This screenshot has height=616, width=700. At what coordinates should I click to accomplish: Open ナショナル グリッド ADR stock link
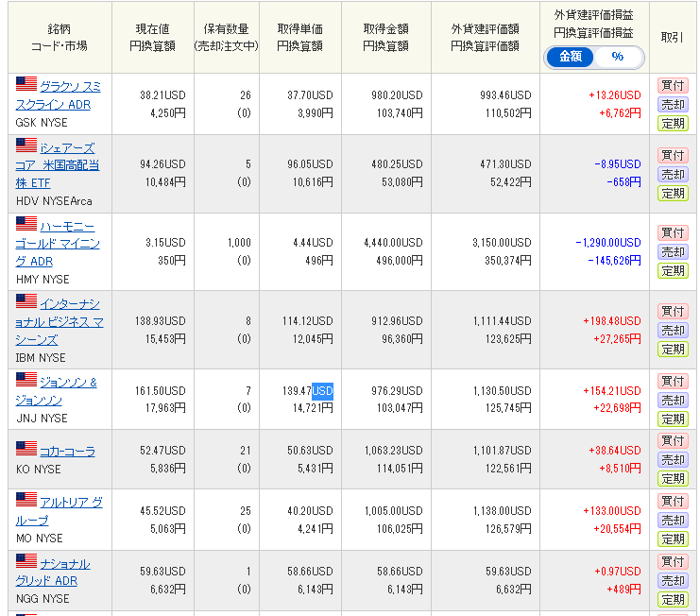tap(53, 573)
